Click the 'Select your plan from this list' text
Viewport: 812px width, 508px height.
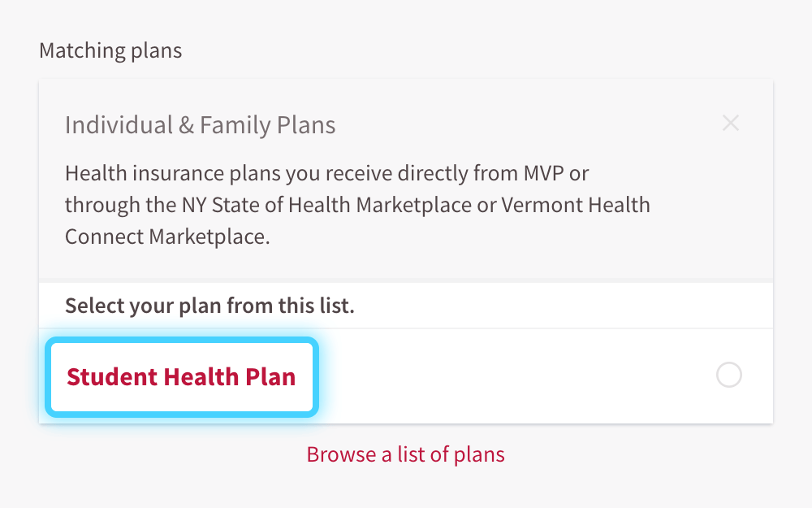(209, 306)
